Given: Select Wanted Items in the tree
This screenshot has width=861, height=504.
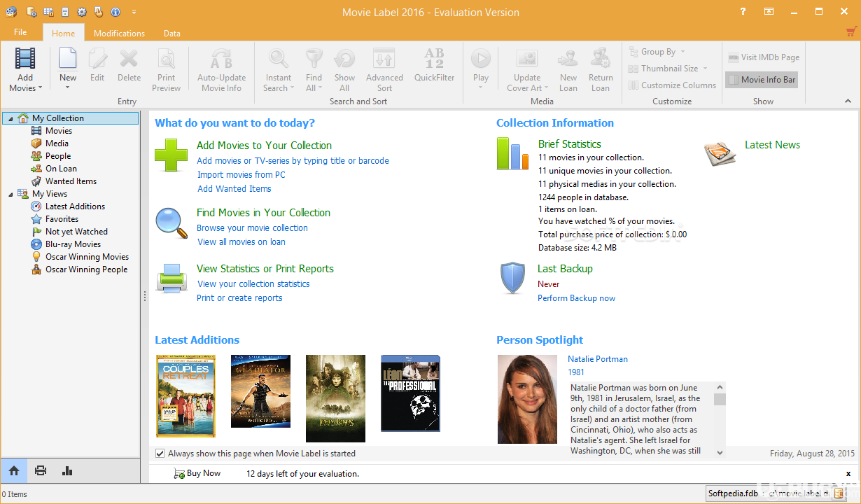Looking at the screenshot, I should click(x=71, y=181).
